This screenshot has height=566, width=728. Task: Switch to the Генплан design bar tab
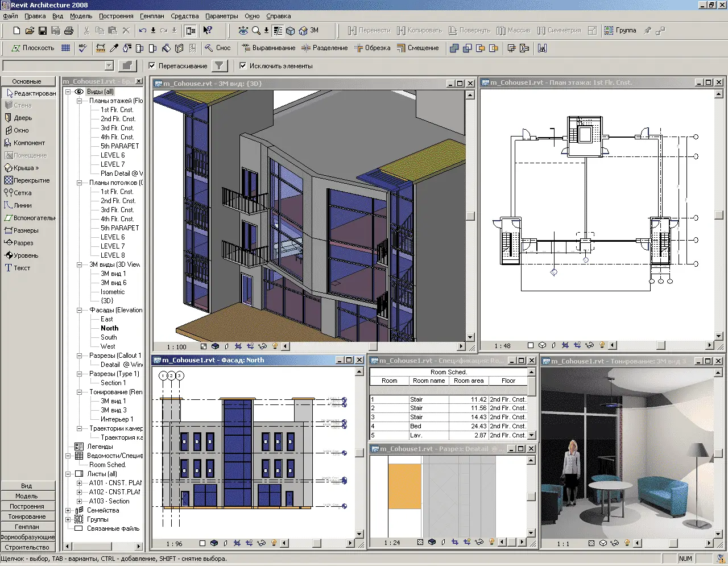pos(27,527)
